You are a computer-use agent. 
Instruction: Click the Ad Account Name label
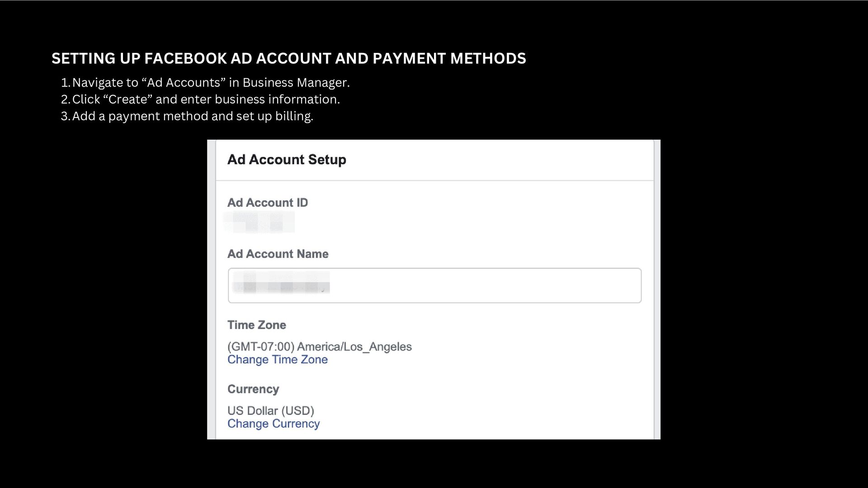point(278,254)
